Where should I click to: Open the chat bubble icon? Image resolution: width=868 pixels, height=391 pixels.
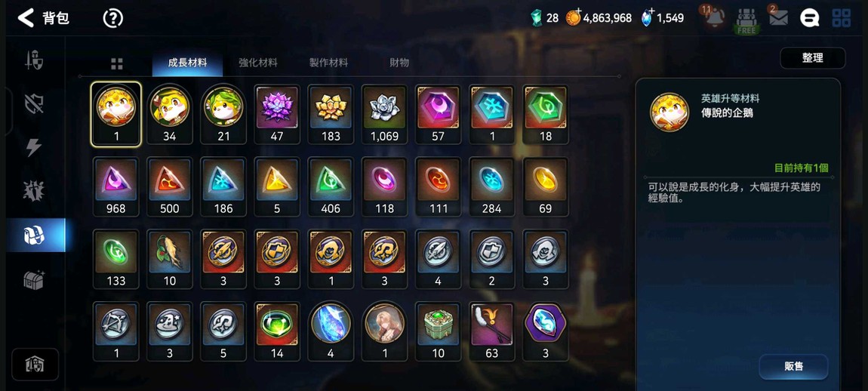click(x=809, y=17)
